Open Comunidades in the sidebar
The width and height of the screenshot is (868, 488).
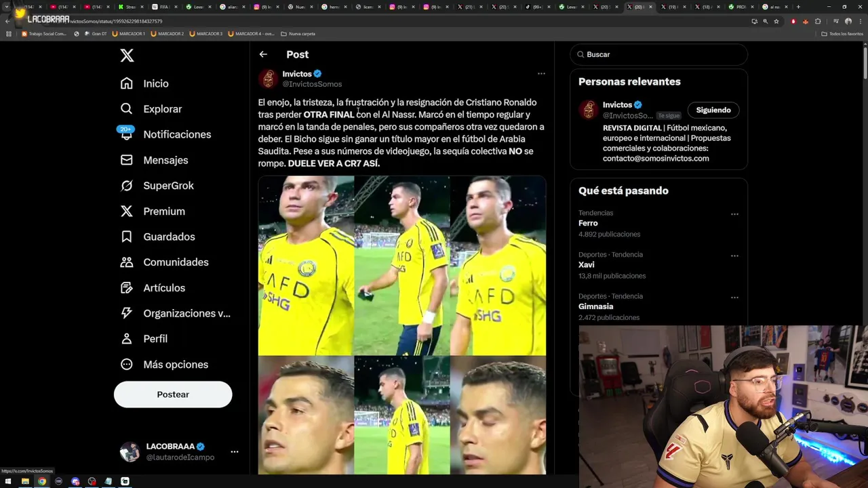[x=164, y=262]
